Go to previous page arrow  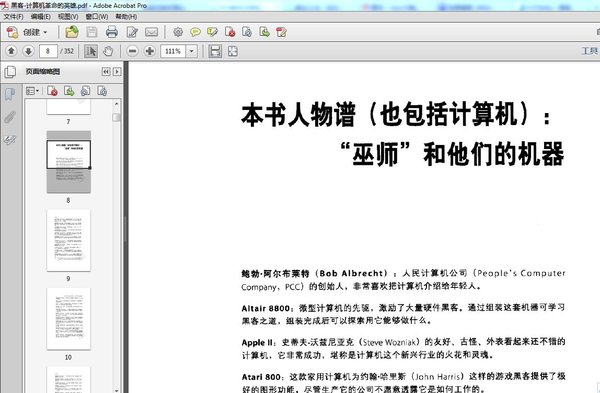[11, 51]
